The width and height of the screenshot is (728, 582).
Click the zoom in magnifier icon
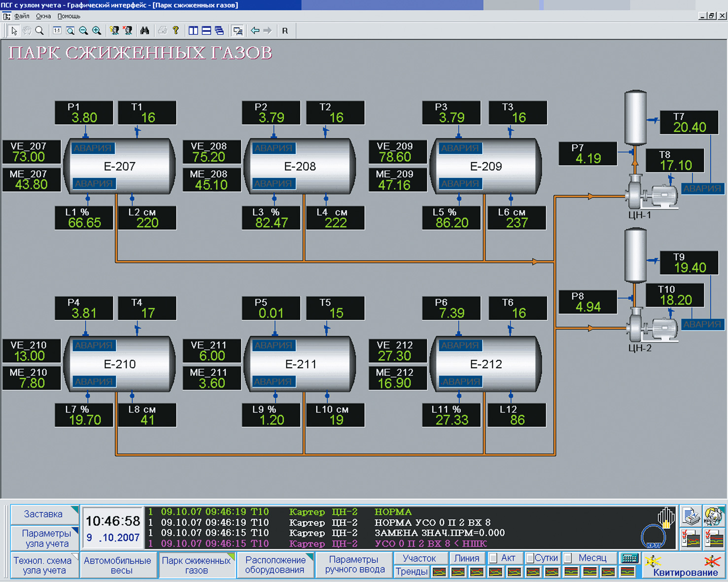click(97, 31)
